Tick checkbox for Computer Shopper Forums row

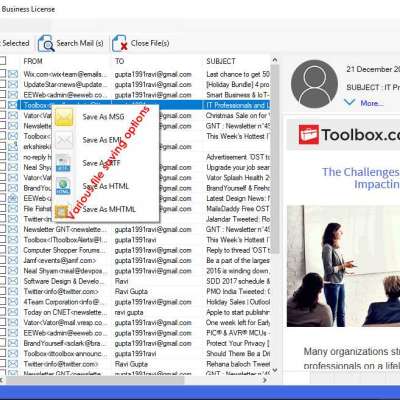tap(3, 250)
